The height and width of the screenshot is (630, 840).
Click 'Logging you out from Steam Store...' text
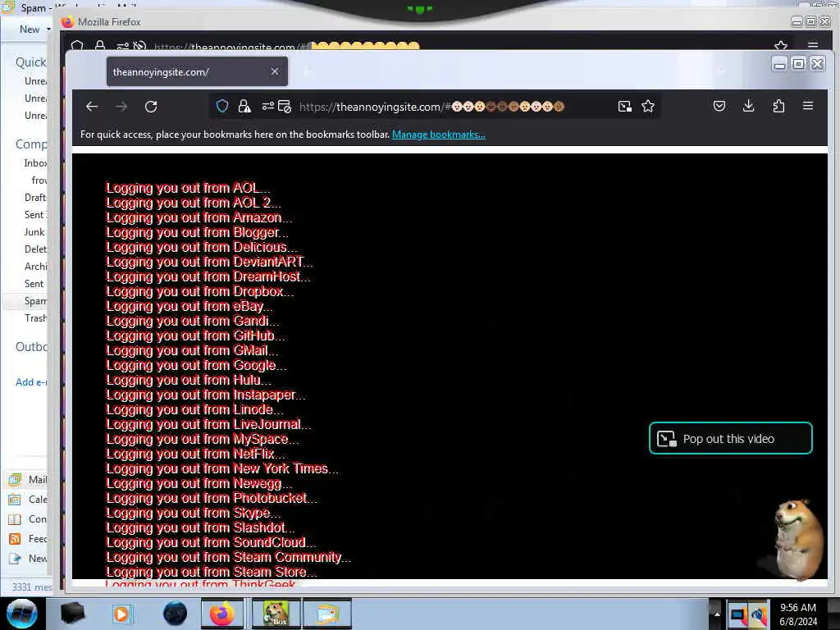click(211, 572)
